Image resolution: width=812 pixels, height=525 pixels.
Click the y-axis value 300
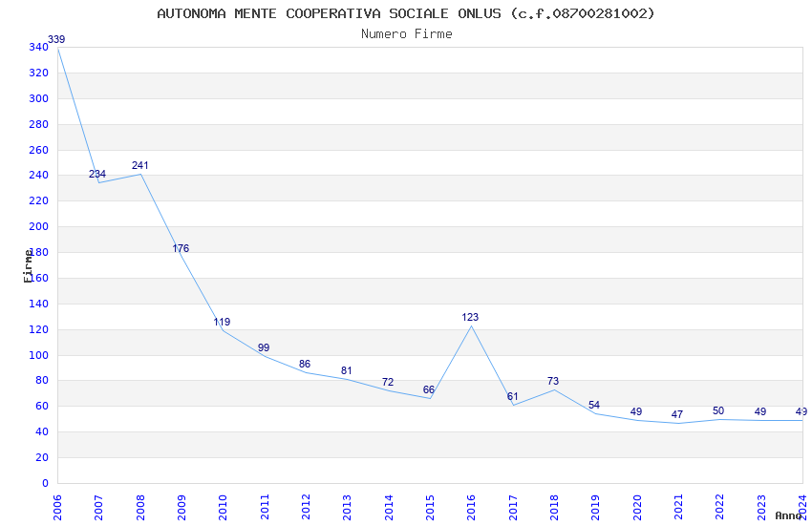point(39,98)
